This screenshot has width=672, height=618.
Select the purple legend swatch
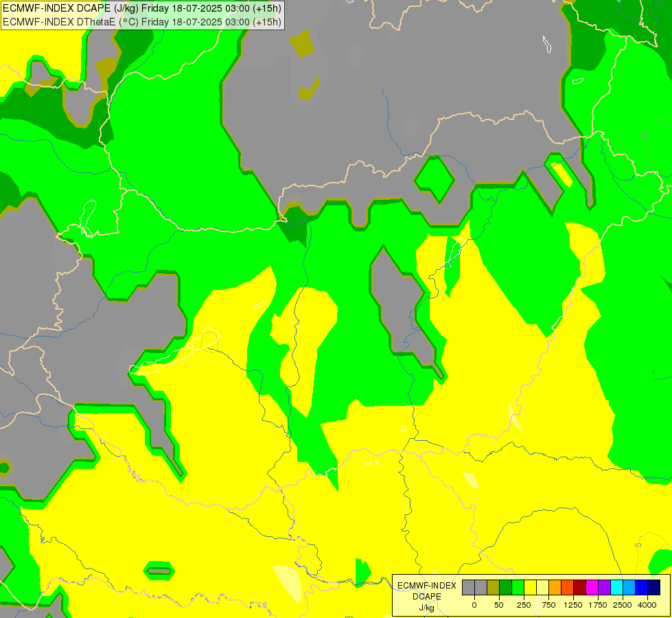click(604, 587)
